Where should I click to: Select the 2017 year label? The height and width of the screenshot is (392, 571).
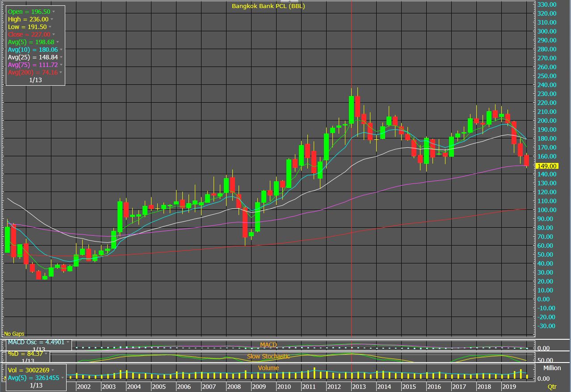[459, 387]
